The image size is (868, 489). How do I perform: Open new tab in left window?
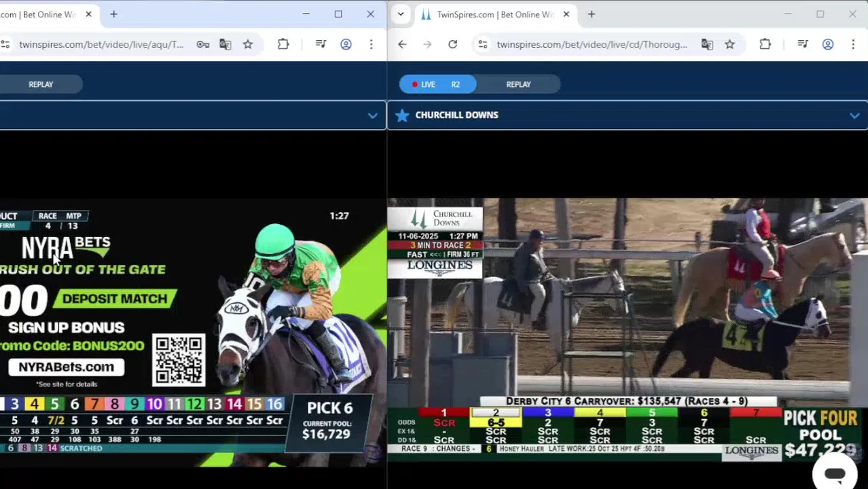[113, 14]
